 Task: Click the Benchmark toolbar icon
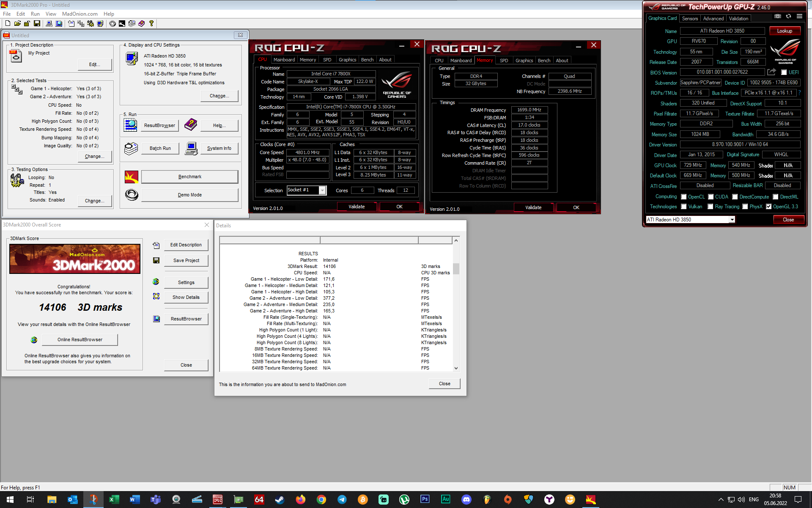[x=122, y=24]
